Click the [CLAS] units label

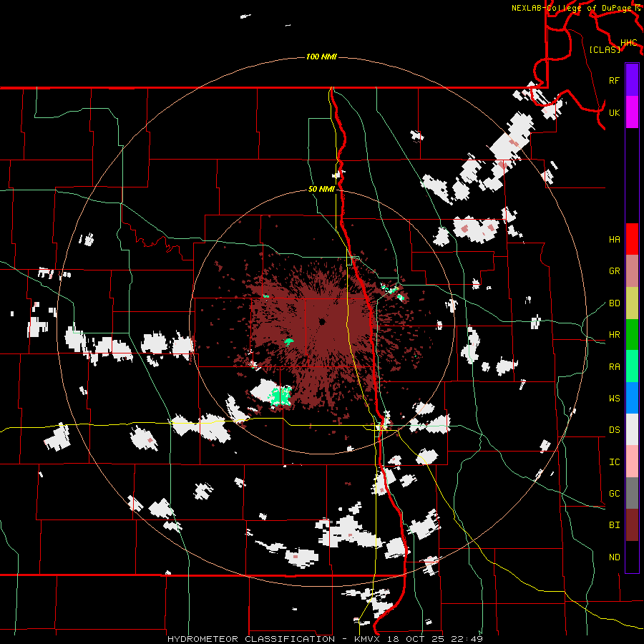point(605,49)
